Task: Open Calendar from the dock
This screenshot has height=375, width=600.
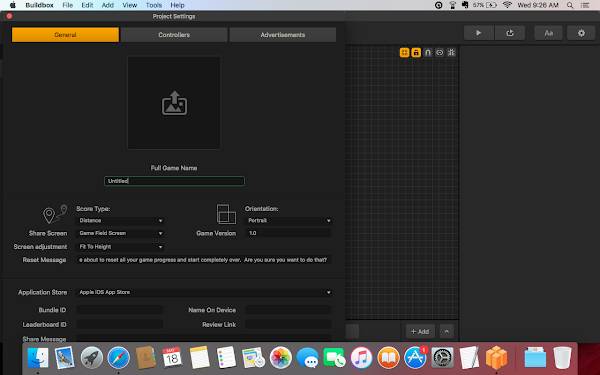Action: point(172,358)
